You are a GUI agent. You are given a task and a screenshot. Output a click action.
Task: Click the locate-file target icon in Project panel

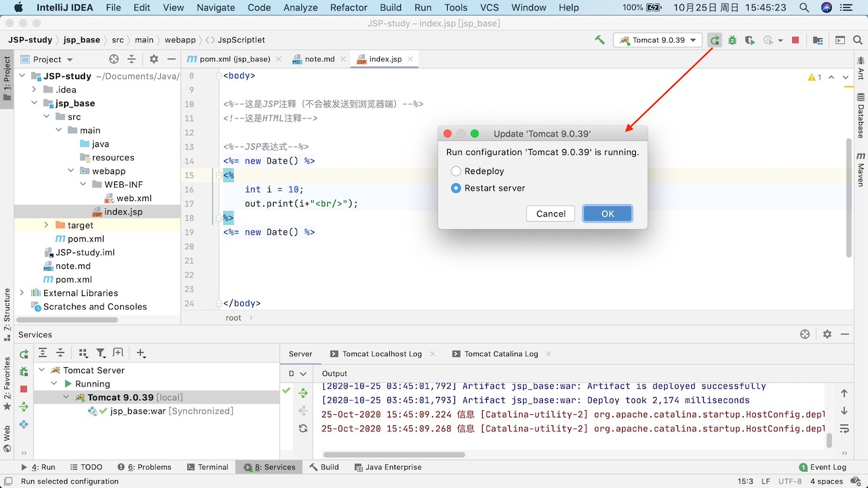point(113,59)
